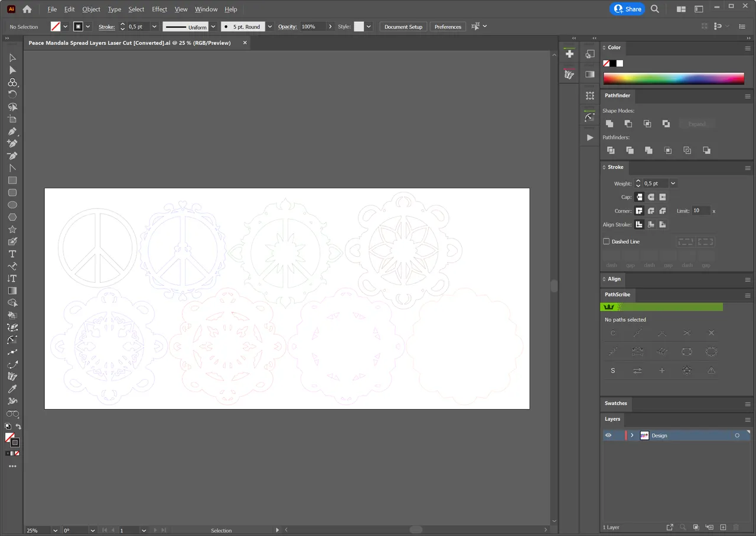Screen dimensions: 756x536
Task: Click Exclude shape mode
Action: 666,123
